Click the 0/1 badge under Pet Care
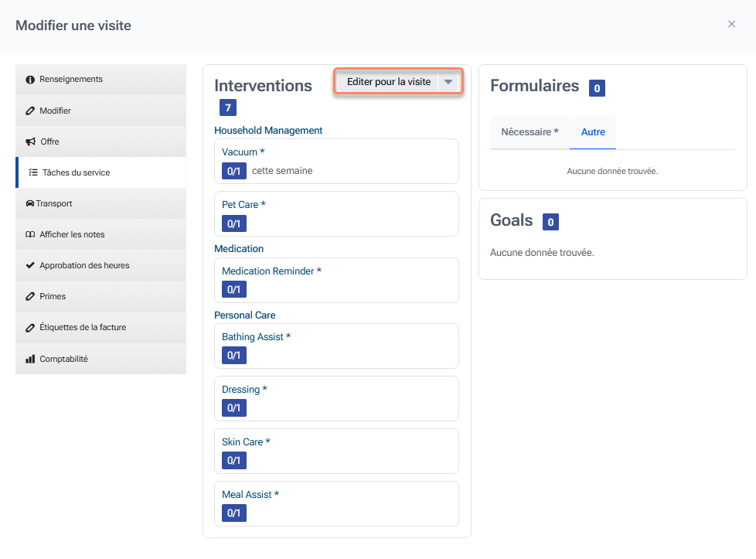Screen dimensions: 756x559 233,223
